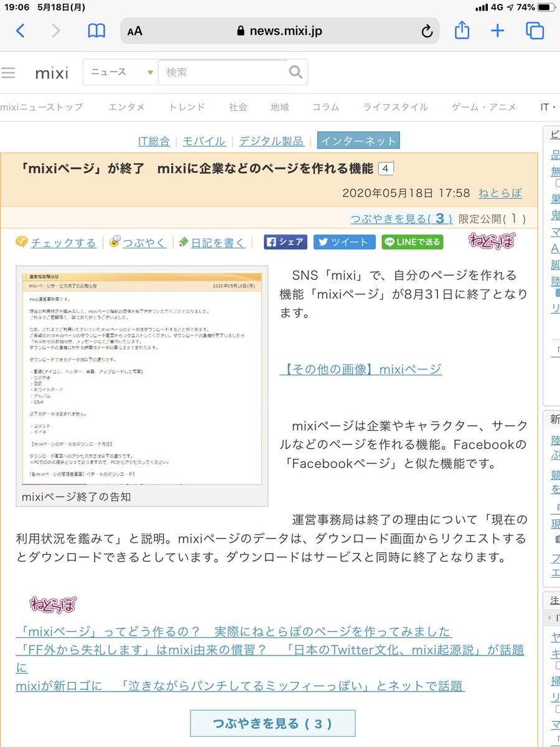Open the mixiページ終了の告知 thumbnail image
The image size is (560, 747).
coord(142,378)
